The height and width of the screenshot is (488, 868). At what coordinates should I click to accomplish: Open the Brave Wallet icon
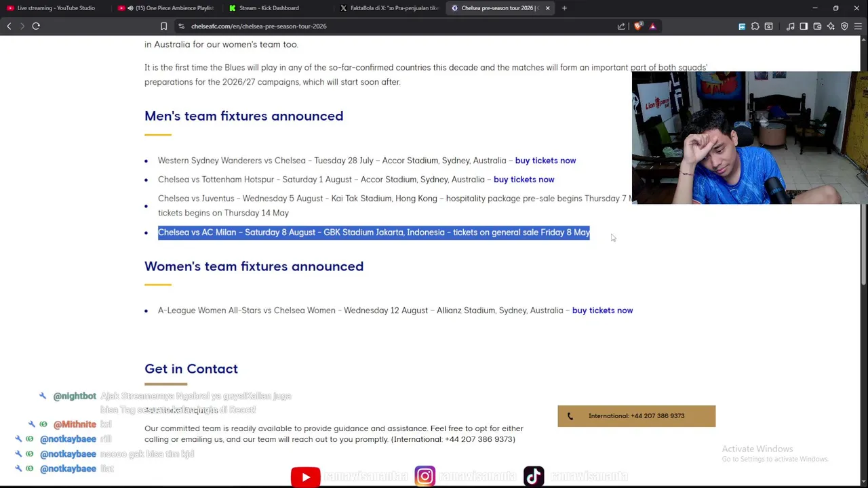point(817,26)
